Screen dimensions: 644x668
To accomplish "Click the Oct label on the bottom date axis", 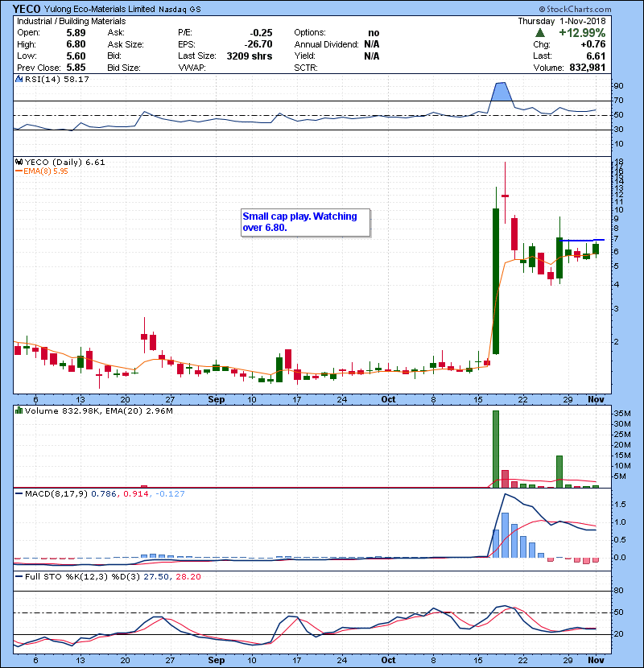I will point(388,660).
